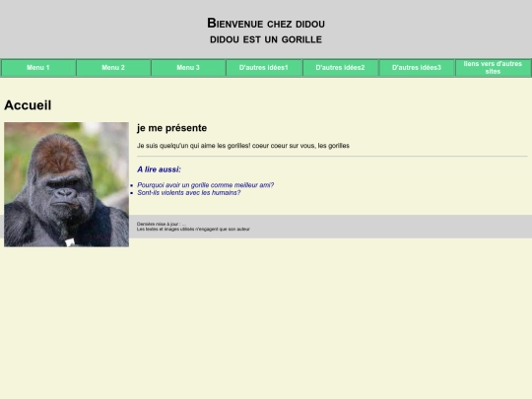The width and height of the screenshot is (532, 399).
Task: Click the 'Bienvenue chez didou' title
Action: point(266,24)
